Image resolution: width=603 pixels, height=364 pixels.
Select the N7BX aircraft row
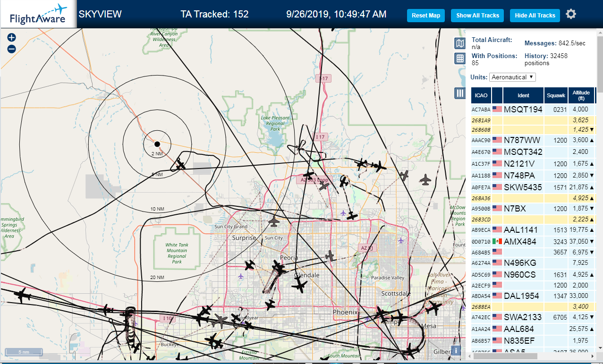[x=534, y=208]
